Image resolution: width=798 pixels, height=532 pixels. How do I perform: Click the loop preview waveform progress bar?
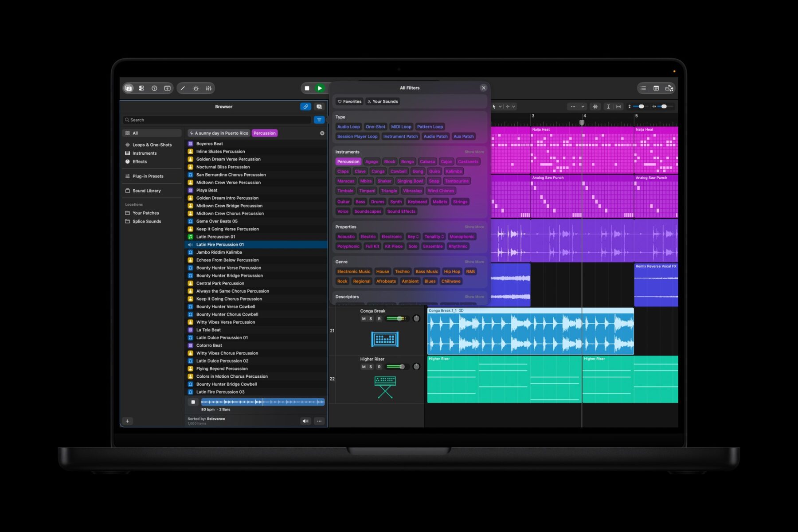[262, 402]
